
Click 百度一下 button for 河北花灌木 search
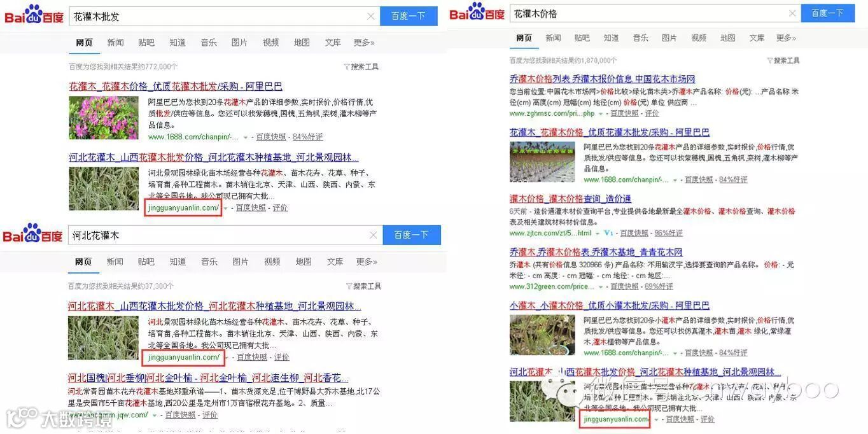(412, 235)
